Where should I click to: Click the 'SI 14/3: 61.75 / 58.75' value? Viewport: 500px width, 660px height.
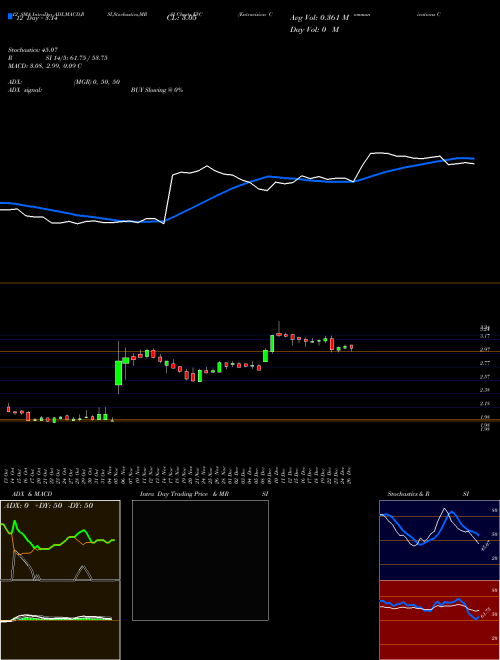(77, 58)
